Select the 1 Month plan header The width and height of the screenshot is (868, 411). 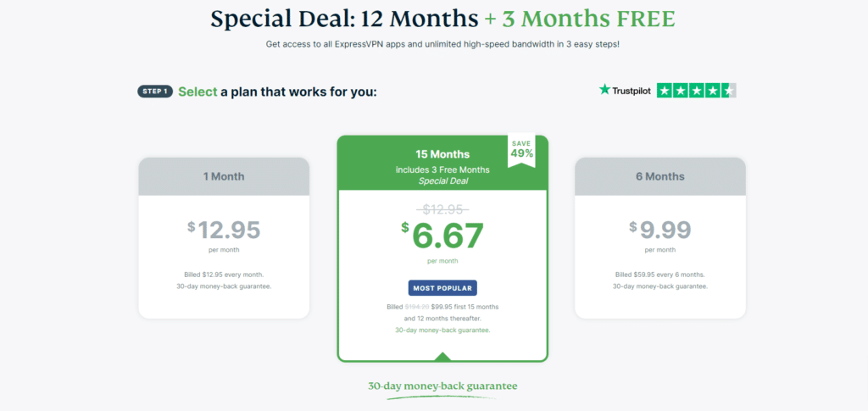tap(224, 176)
